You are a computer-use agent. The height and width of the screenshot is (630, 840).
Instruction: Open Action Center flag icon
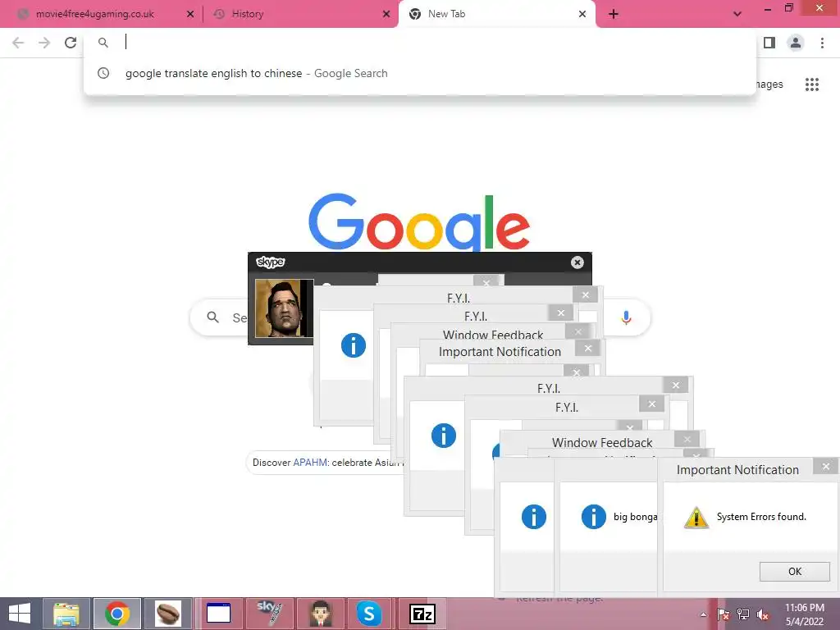[724, 614]
